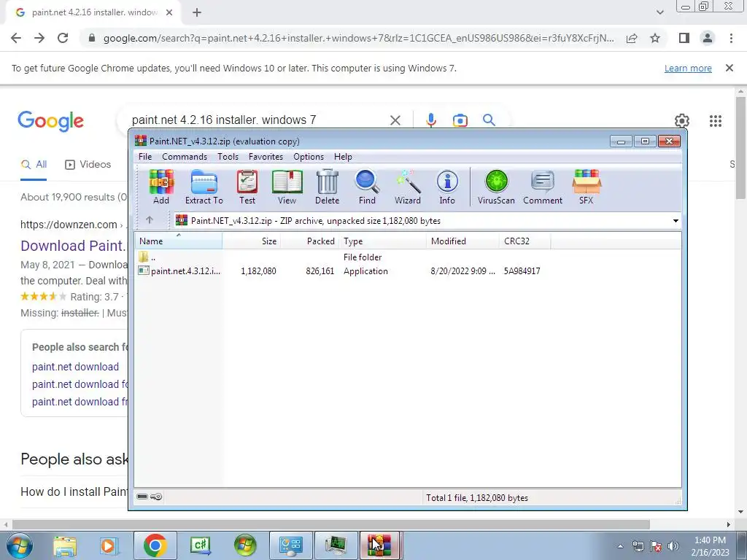
Task: Add an archive Comment
Action: click(543, 187)
